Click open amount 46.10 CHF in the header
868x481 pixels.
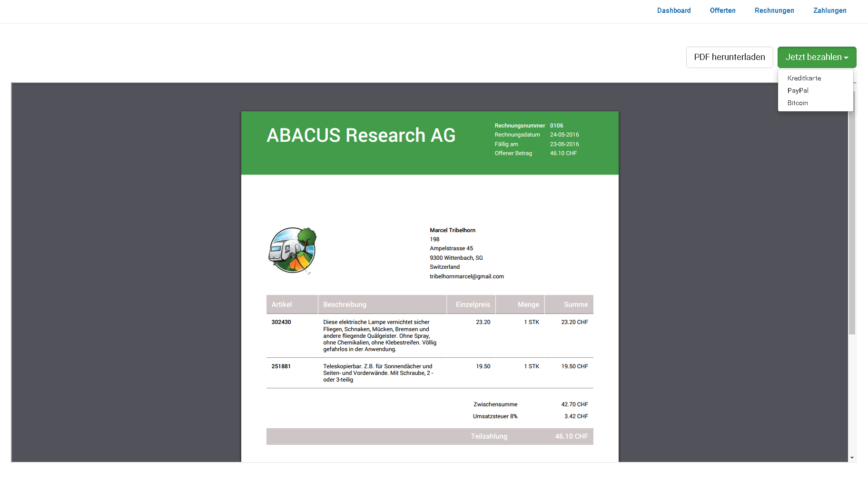(563, 153)
